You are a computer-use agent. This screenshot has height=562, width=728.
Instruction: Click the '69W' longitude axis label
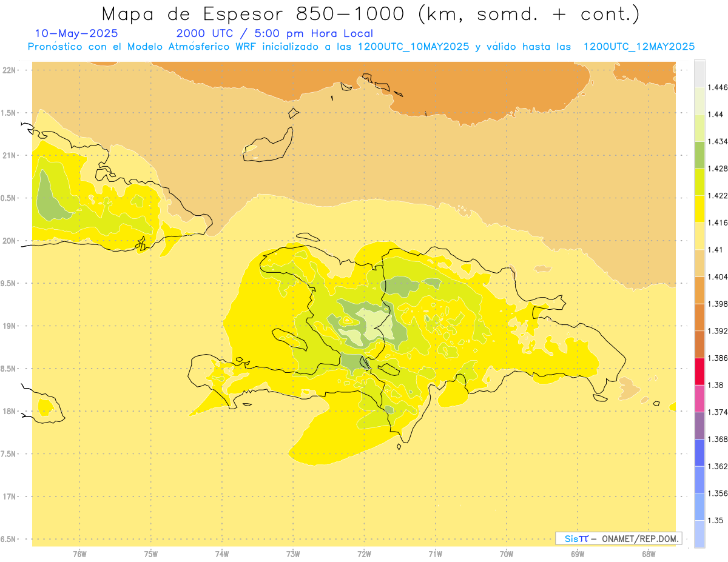(578, 554)
